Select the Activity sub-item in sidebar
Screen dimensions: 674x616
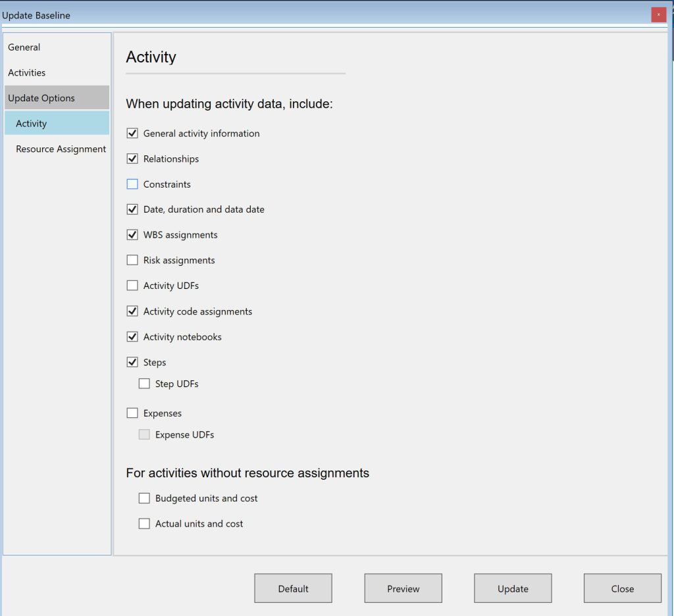pyautogui.click(x=57, y=123)
